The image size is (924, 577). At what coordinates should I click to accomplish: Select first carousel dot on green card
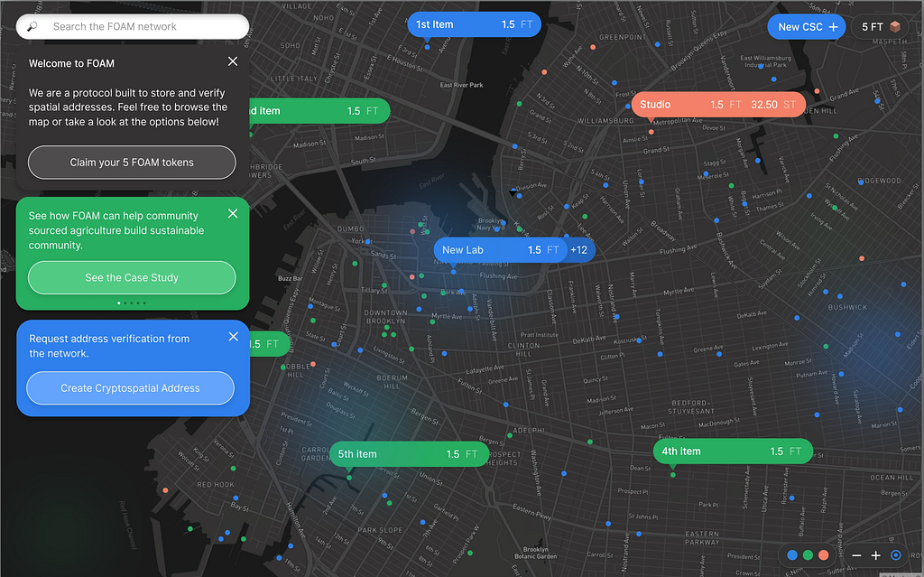click(118, 303)
